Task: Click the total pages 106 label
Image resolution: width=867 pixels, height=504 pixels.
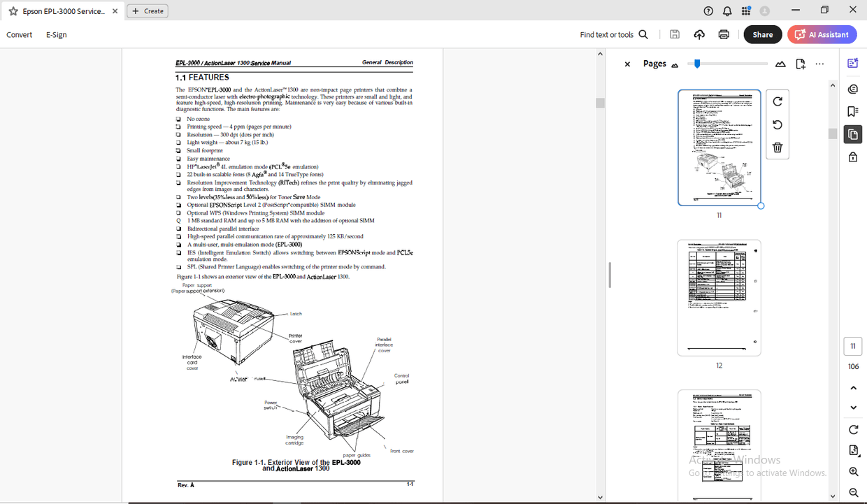Action: tap(853, 366)
